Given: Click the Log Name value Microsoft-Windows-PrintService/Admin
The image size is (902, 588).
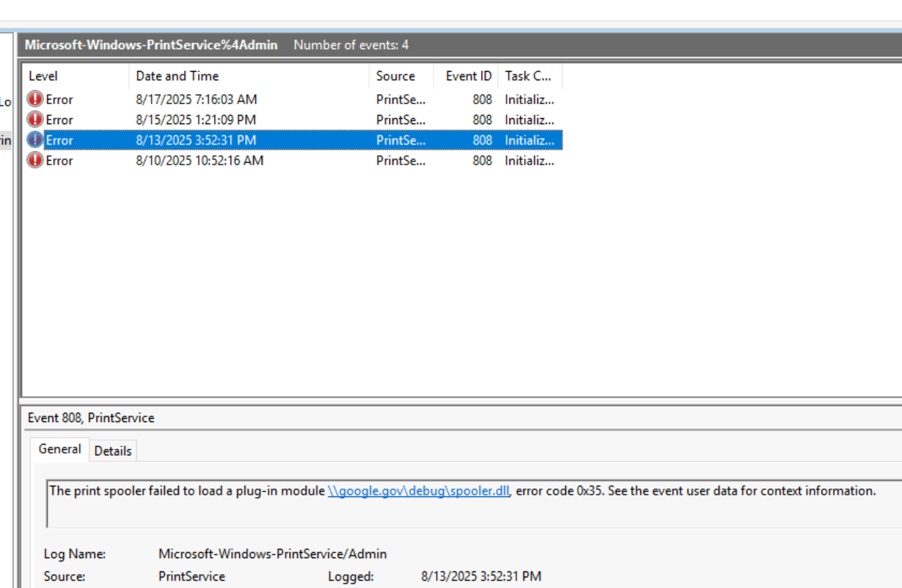Looking at the screenshot, I should (272, 553).
